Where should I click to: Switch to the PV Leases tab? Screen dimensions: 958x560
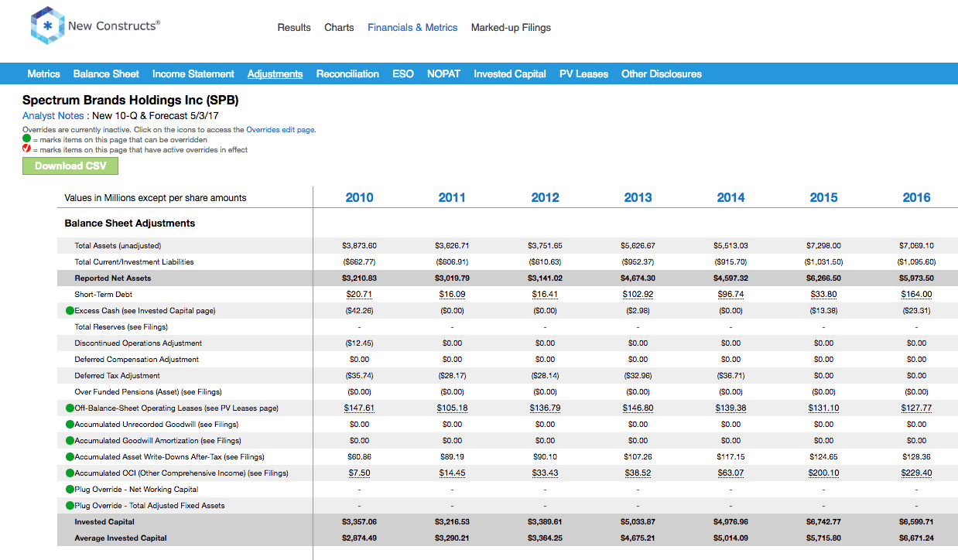point(583,73)
